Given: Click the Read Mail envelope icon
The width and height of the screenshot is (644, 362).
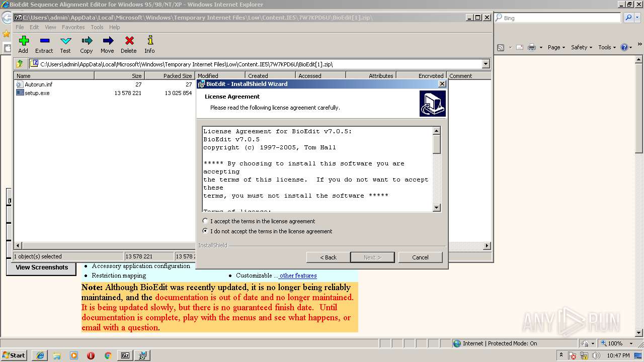Looking at the screenshot, I should [519, 47].
